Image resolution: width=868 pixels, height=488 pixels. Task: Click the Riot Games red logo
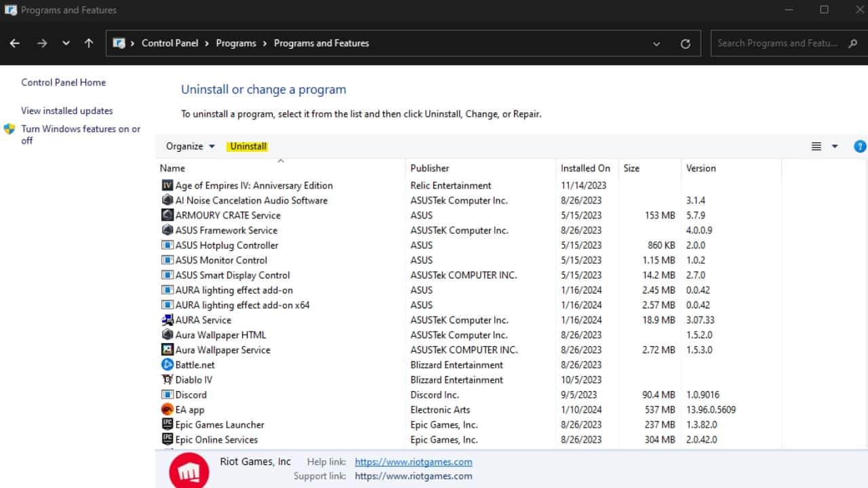pyautogui.click(x=189, y=470)
